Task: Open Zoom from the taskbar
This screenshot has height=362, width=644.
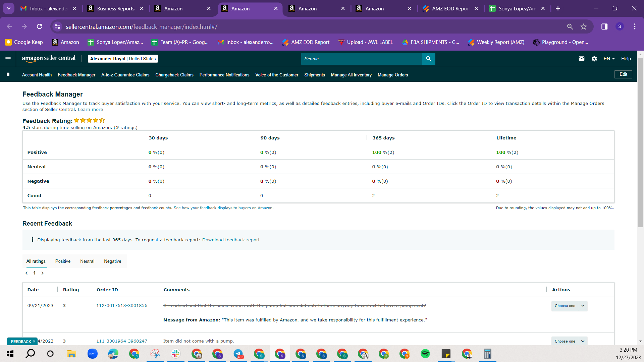Action: click(92, 354)
